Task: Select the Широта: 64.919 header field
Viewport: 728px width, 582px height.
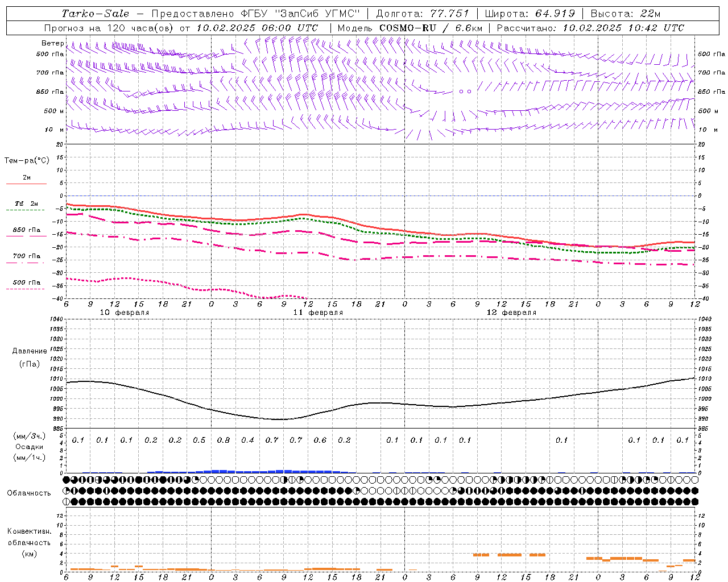Action: pos(530,14)
